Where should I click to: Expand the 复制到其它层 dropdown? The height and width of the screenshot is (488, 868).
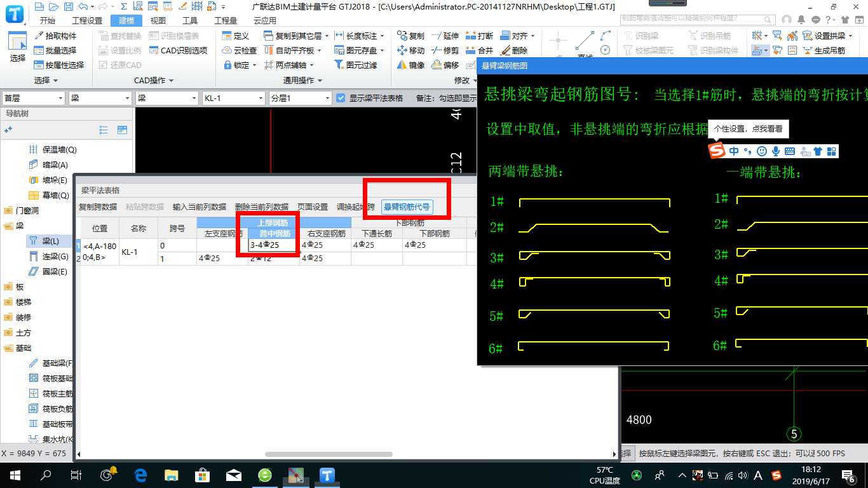coord(327,36)
